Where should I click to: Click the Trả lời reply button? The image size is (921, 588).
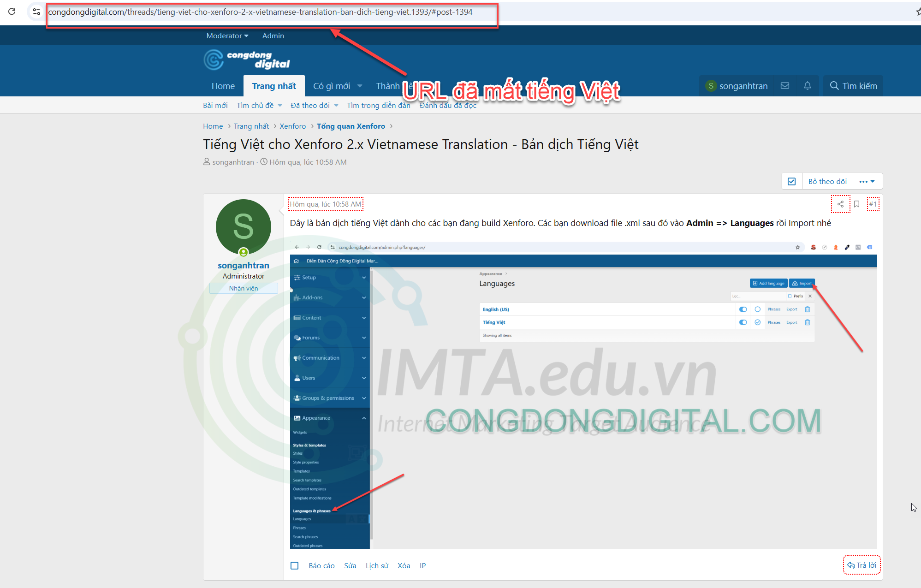pyautogui.click(x=862, y=565)
